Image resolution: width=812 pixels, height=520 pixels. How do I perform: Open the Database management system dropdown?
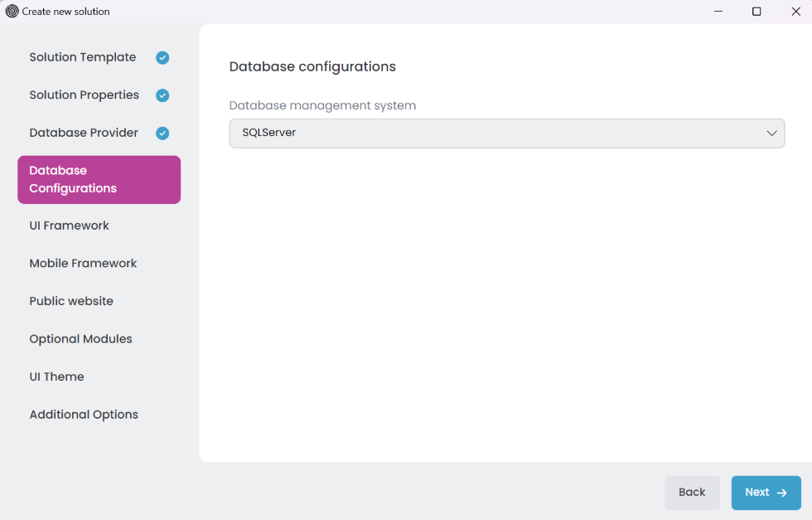pos(506,133)
